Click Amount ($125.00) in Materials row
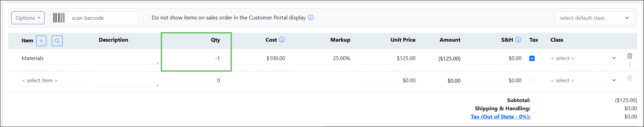Viewport: 644px width, 127px height. [x=449, y=59]
